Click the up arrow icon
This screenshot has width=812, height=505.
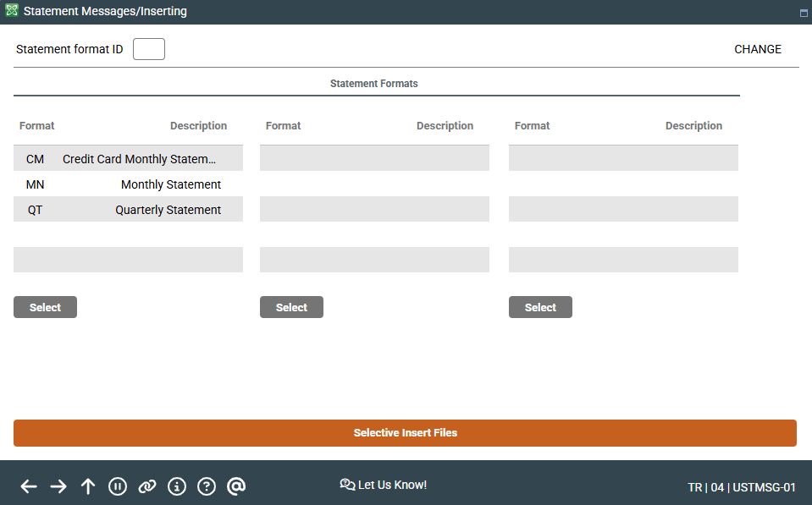(88, 486)
